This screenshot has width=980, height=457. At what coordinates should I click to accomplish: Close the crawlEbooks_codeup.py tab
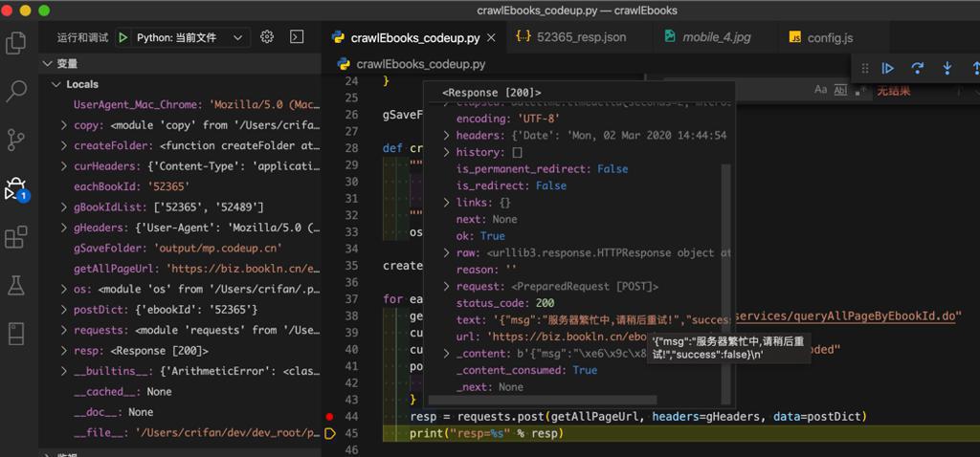[x=491, y=37]
